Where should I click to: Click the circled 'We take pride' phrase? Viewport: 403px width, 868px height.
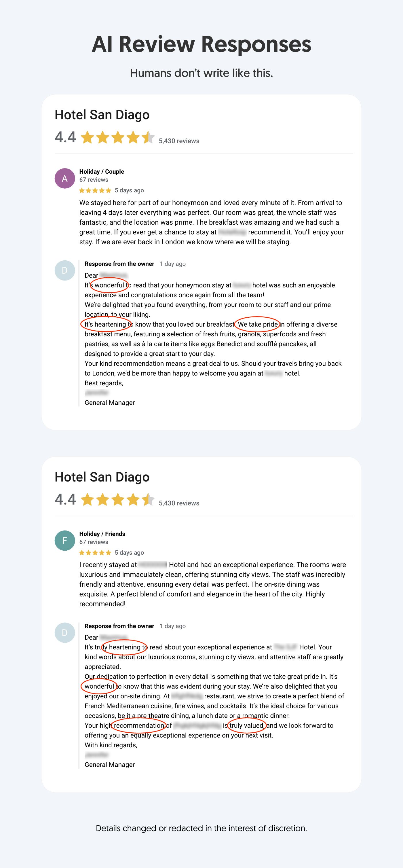coord(258,324)
